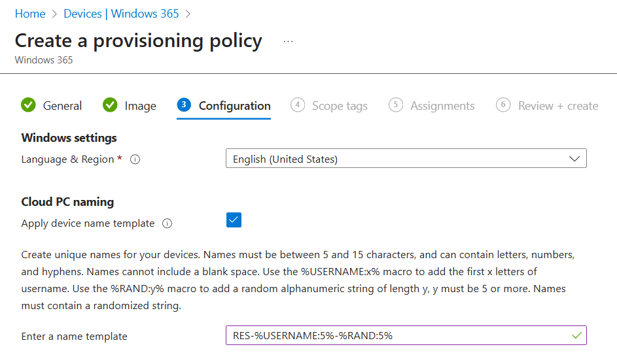Screen dimensions: 617x364
Task: Click the step 3 circle icon
Action: (184, 105)
